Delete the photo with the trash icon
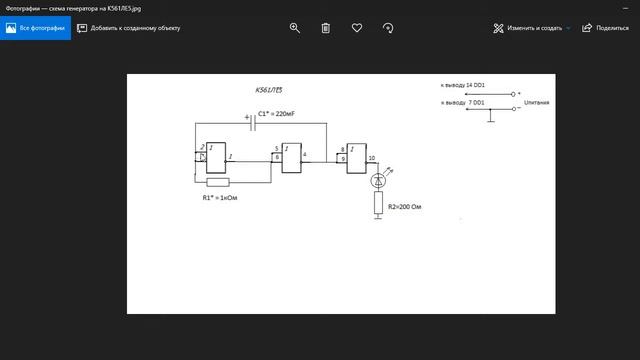This screenshot has width=640, height=360. tap(326, 28)
